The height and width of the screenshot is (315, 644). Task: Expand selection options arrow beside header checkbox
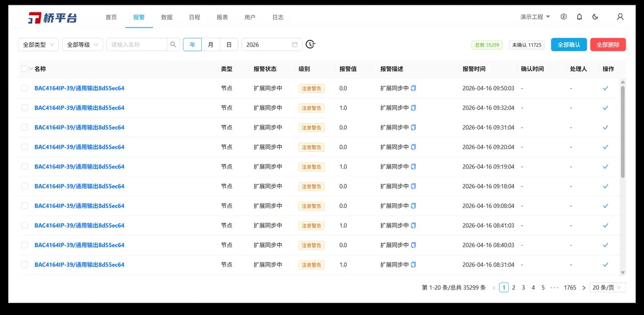pos(31,69)
